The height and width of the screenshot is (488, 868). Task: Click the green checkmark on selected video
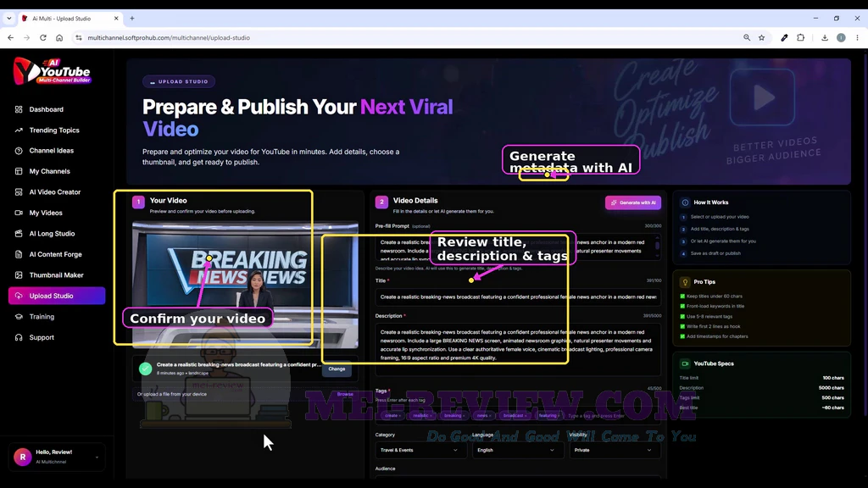(x=146, y=369)
